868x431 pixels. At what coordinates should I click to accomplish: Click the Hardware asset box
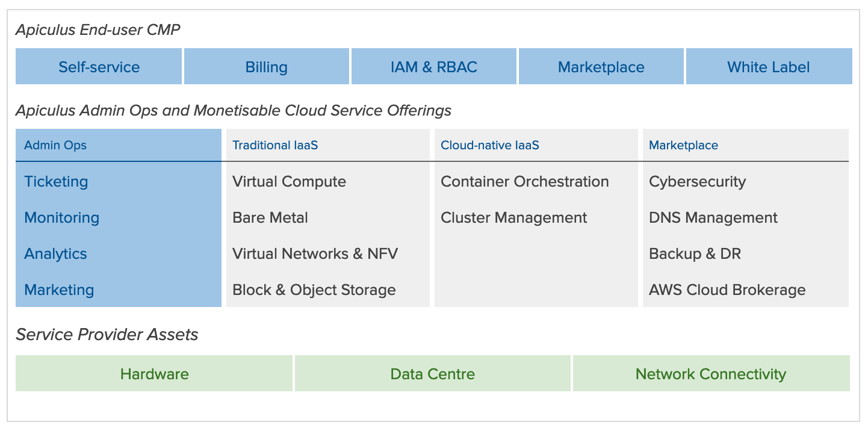pos(154,374)
